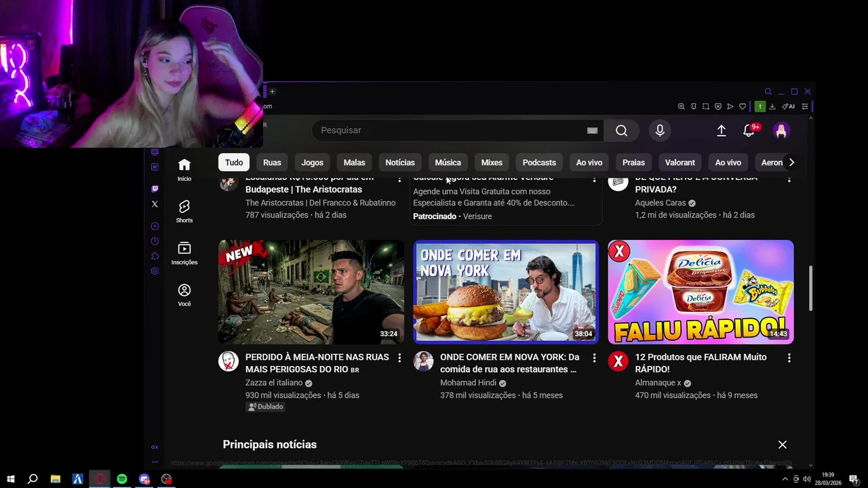The image size is (868, 488).
Task: Select the Praias filter chip
Action: [633, 163]
